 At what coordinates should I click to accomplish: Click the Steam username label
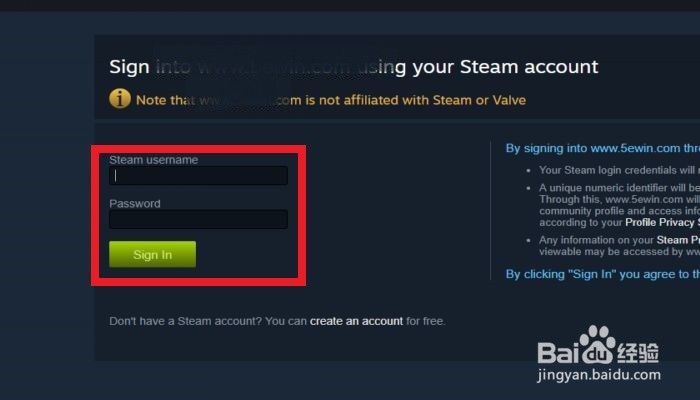point(154,160)
